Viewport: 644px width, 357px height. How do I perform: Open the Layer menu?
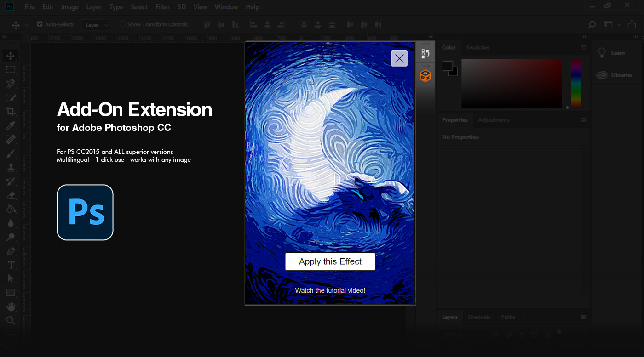click(x=94, y=7)
